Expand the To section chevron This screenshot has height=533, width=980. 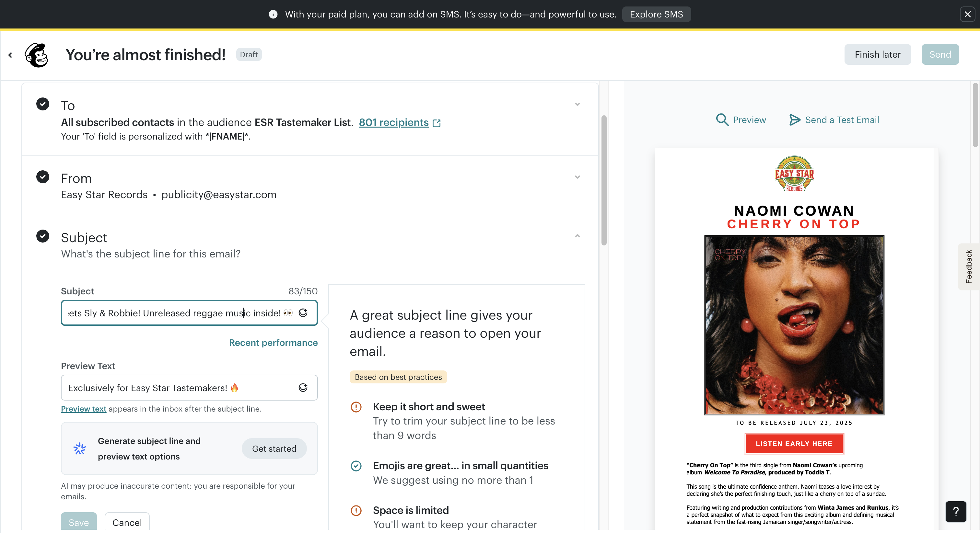(577, 104)
